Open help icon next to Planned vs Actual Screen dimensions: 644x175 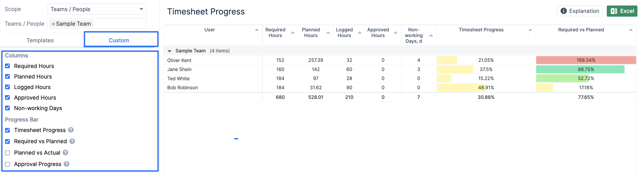coord(65,152)
